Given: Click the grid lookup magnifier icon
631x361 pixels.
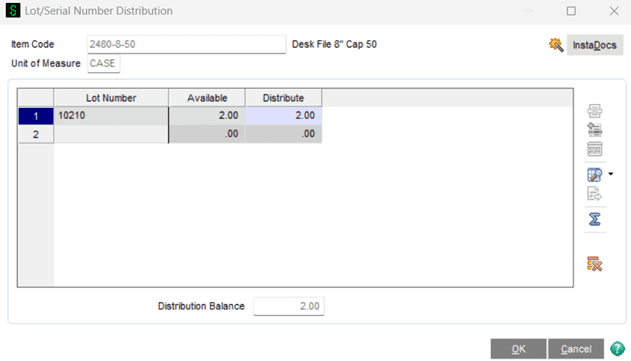Looking at the screenshot, I should coord(594,175).
